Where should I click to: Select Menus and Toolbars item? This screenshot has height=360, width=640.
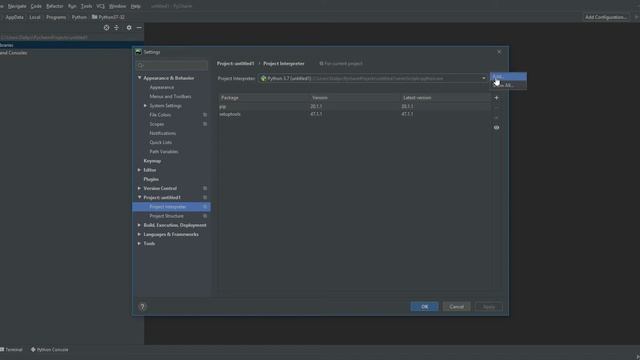coord(170,97)
